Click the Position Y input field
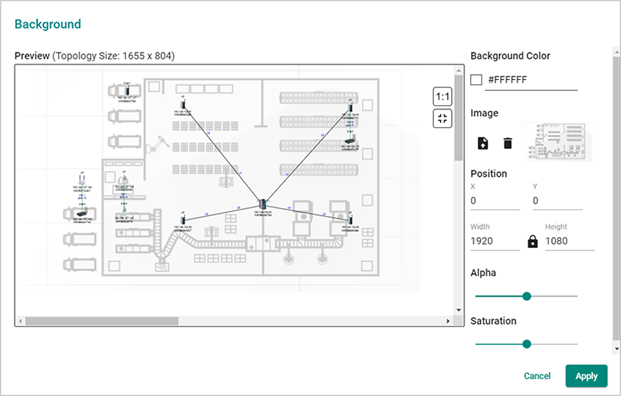The image size is (621, 396). coord(557,201)
